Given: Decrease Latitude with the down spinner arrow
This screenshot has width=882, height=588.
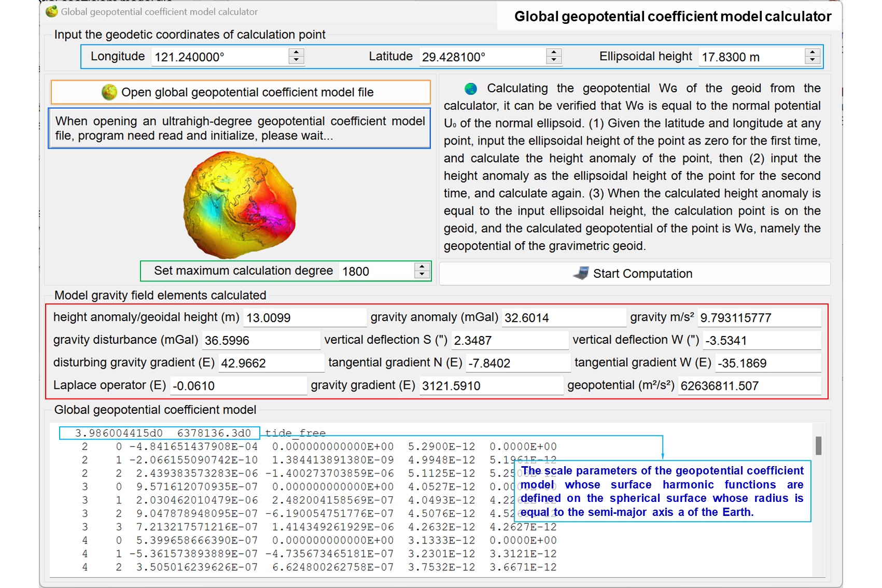Looking at the screenshot, I should (x=554, y=60).
